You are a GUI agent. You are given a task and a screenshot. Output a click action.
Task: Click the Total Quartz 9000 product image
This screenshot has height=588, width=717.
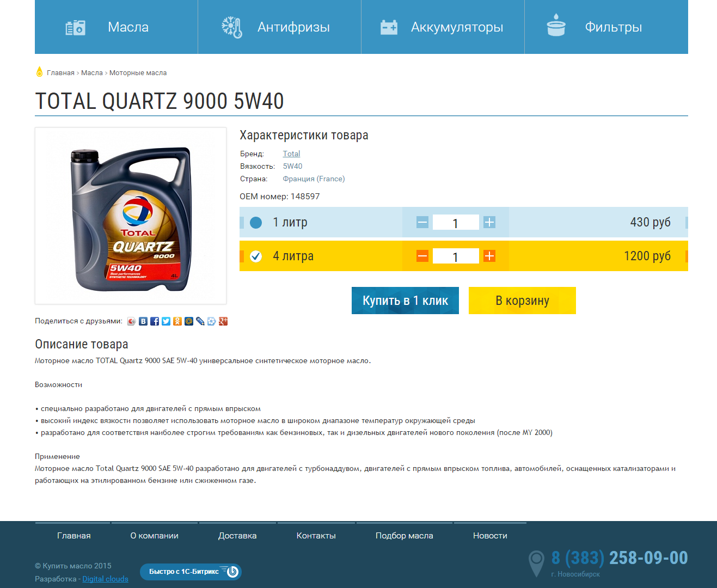(131, 216)
